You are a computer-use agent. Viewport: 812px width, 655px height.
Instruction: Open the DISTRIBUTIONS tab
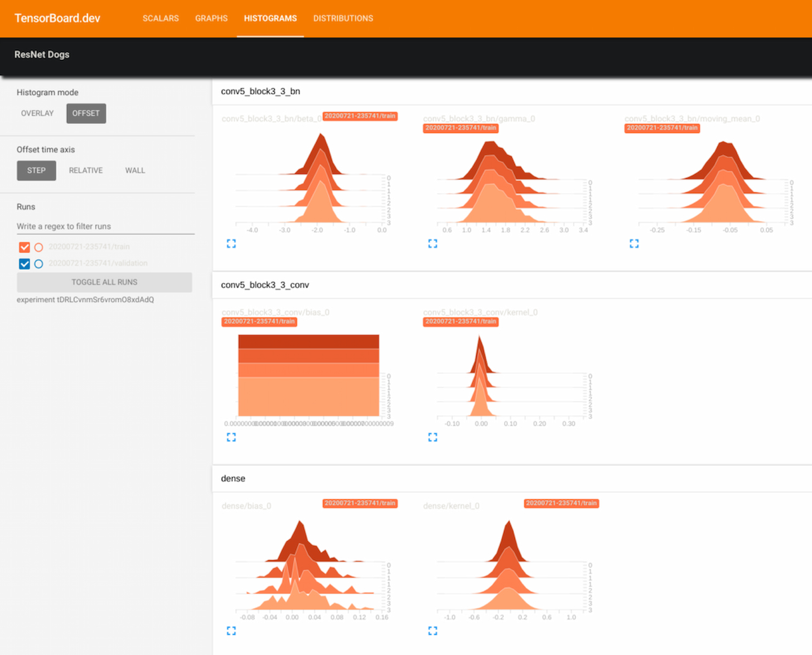click(x=343, y=19)
